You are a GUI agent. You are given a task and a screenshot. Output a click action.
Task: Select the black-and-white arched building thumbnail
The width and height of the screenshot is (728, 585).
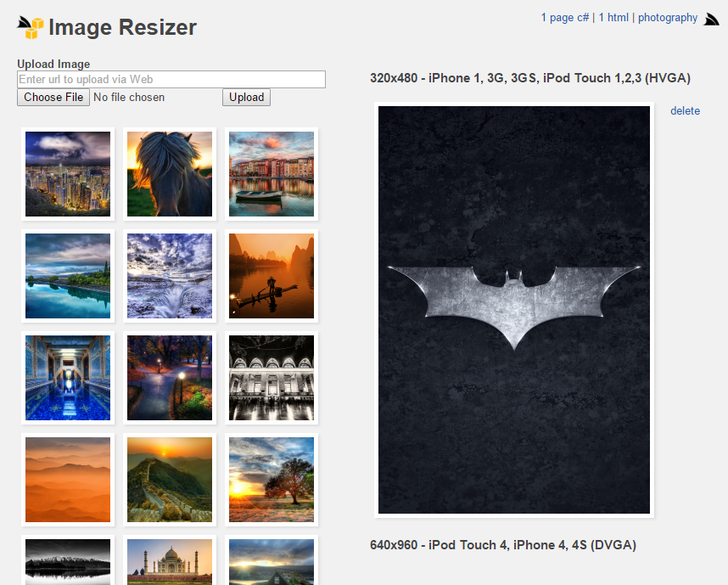click(x=272, y=378)
